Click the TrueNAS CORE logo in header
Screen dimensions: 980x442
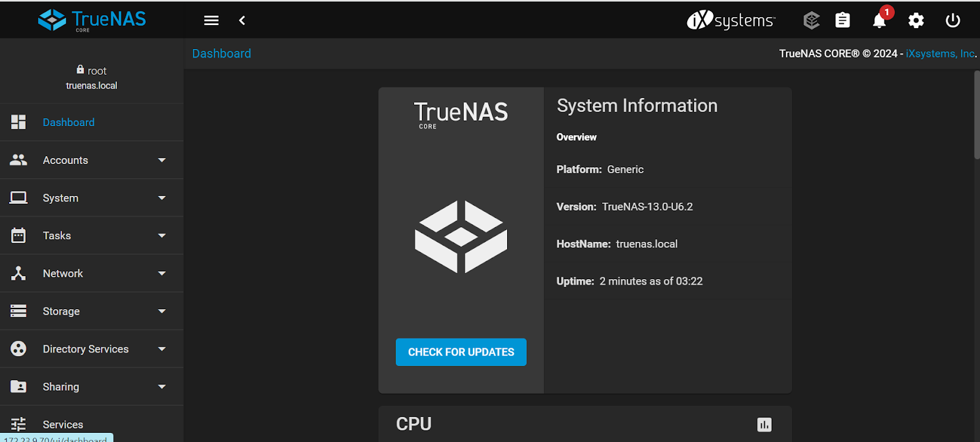(x=92, y=20)
